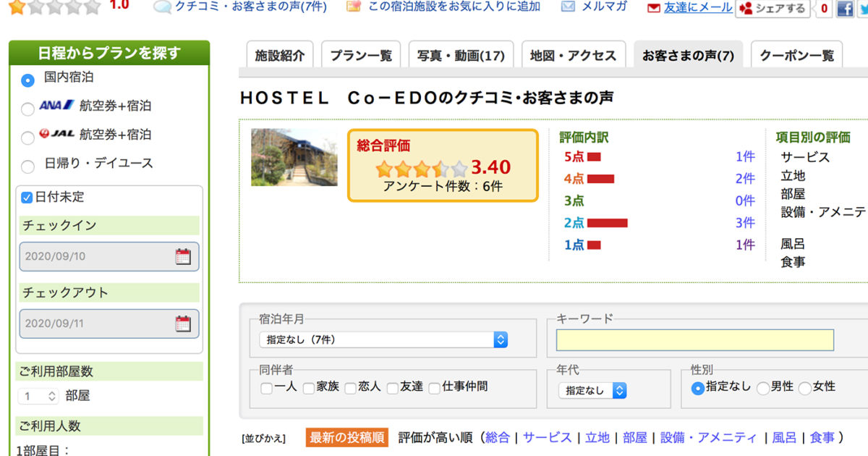This screenshot has height=456, width=868.
Task: Click the check-in date field 2020/09/10
Action: [109, 256]
